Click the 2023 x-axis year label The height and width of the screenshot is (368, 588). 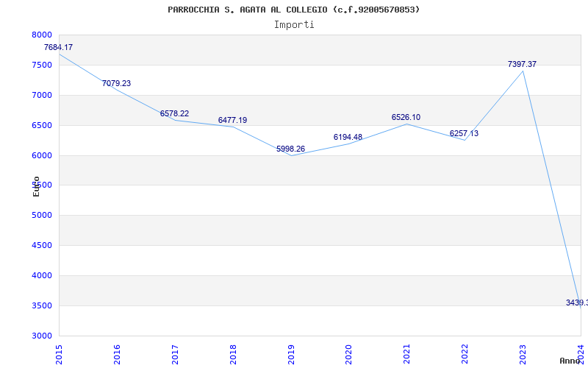(x=523, y=355)
